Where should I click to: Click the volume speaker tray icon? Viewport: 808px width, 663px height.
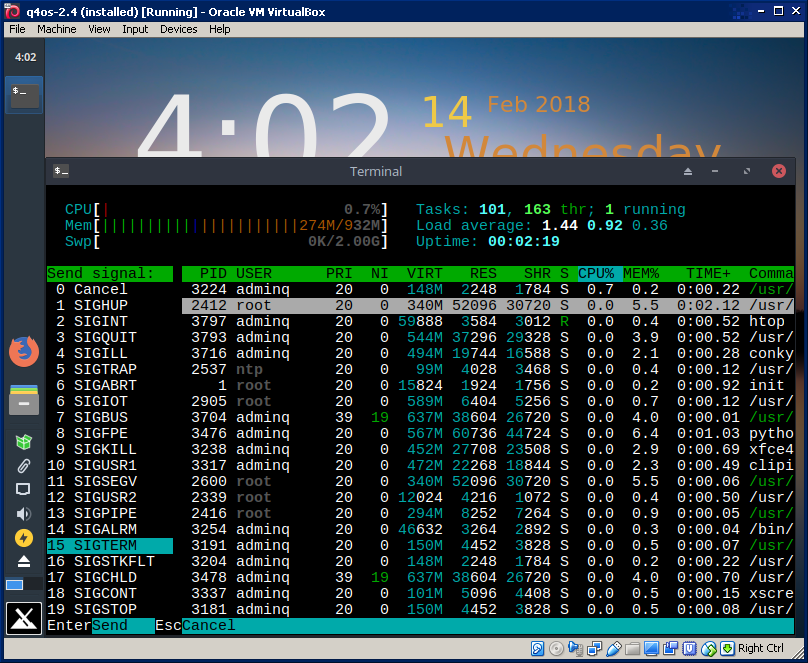(23, 514)
